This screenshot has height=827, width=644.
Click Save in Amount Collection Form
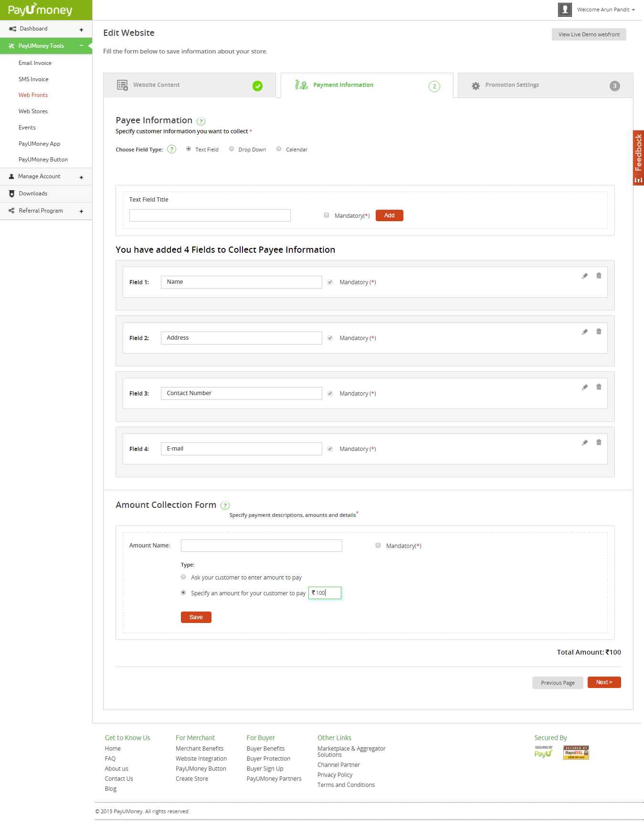point(196,617)
